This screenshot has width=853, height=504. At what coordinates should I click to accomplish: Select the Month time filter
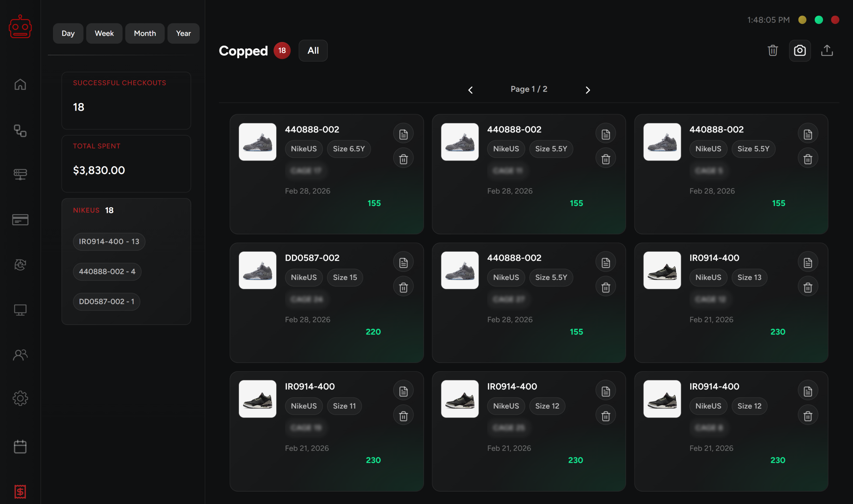pyautogui.click(x=145, y=33)
